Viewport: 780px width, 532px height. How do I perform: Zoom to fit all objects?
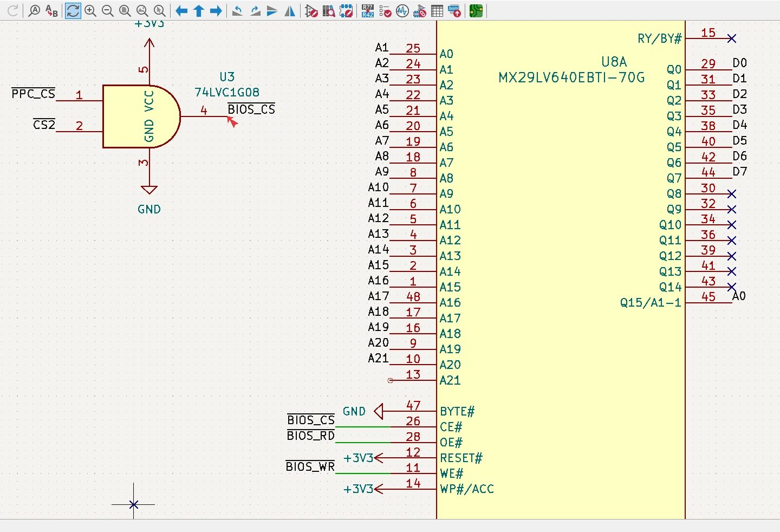click(x=142, y=11)
